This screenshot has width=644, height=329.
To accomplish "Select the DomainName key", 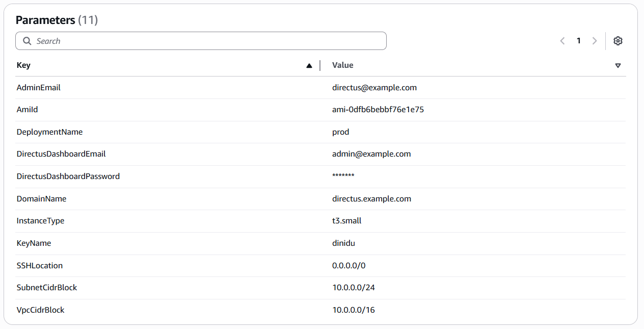I will click(x=41, y=199).
